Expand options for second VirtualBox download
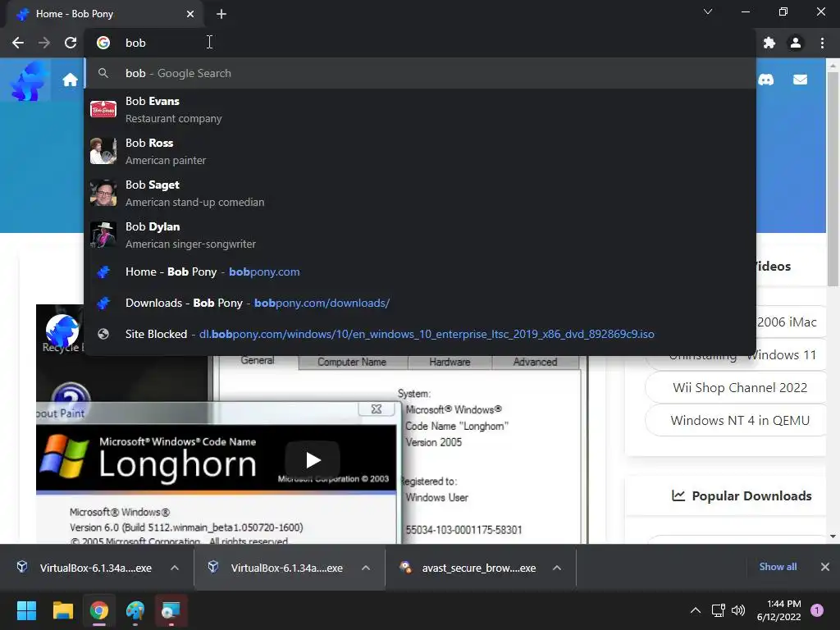840x630 pixels. point(366,568)
